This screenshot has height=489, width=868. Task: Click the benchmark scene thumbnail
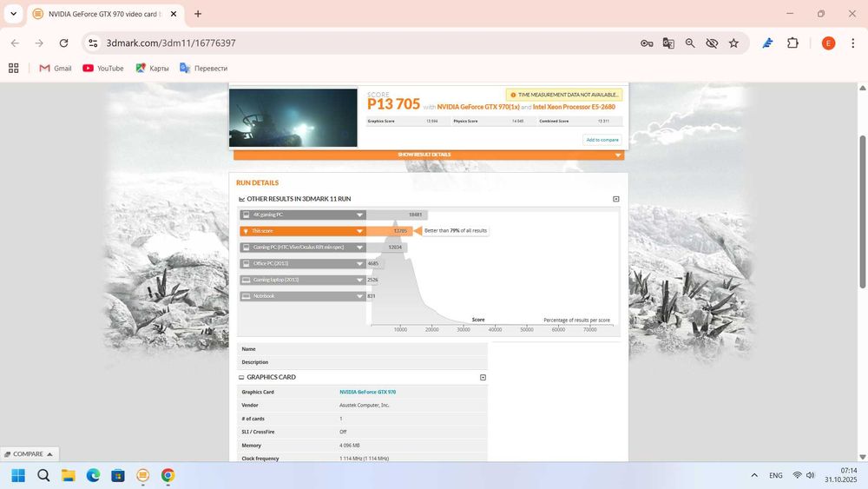pyautogui.click(x=293, y=117)
